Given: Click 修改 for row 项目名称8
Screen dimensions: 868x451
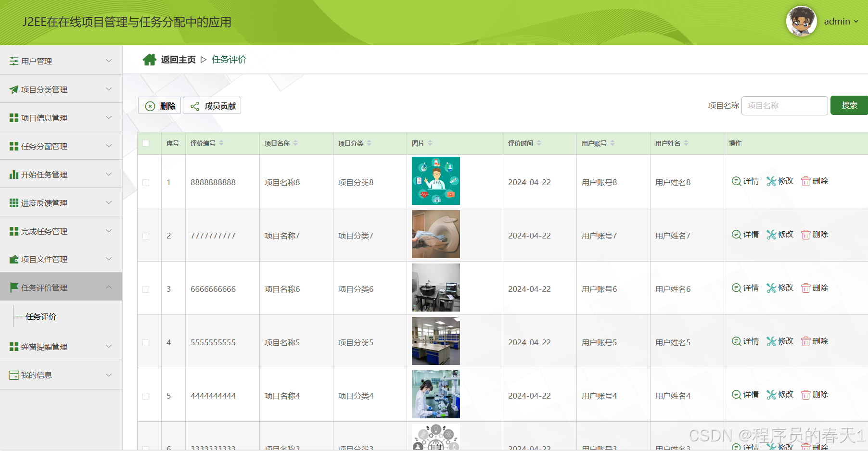Looking at the screenshot, I should coord(780,181).
